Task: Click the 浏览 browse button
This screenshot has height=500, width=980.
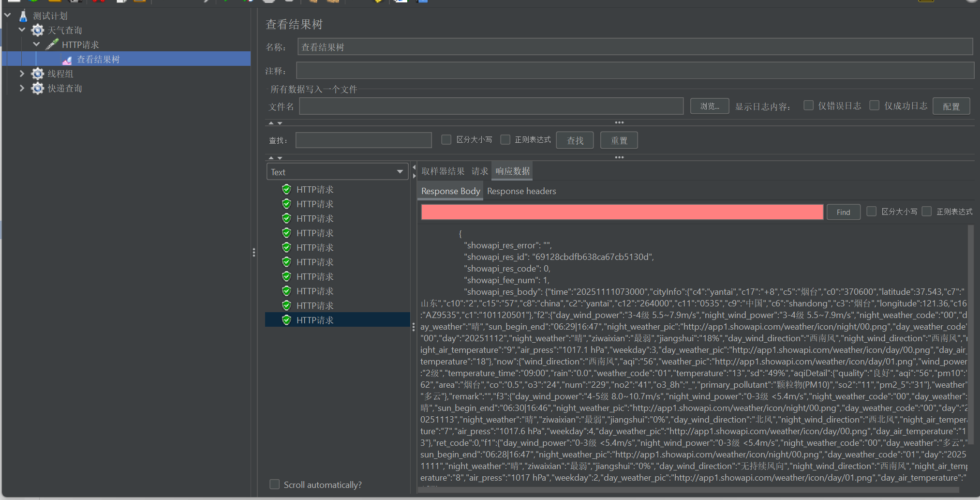Action: (x=710, y=106)
